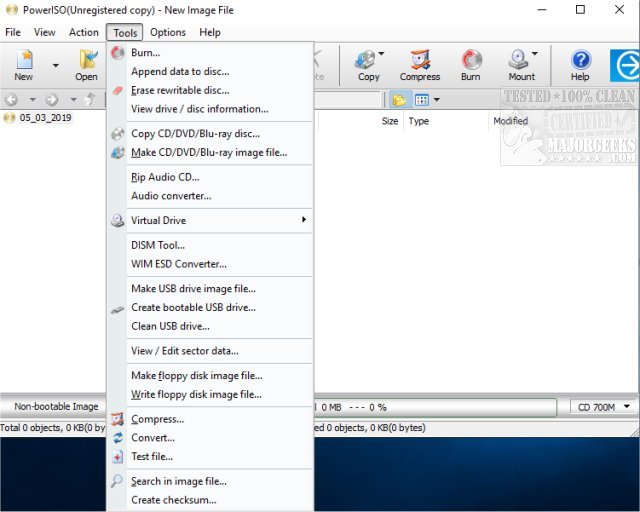Select Create checksum... menu entry
The height and width of the screenshot is (512, 640).
(x=211, y=500)
